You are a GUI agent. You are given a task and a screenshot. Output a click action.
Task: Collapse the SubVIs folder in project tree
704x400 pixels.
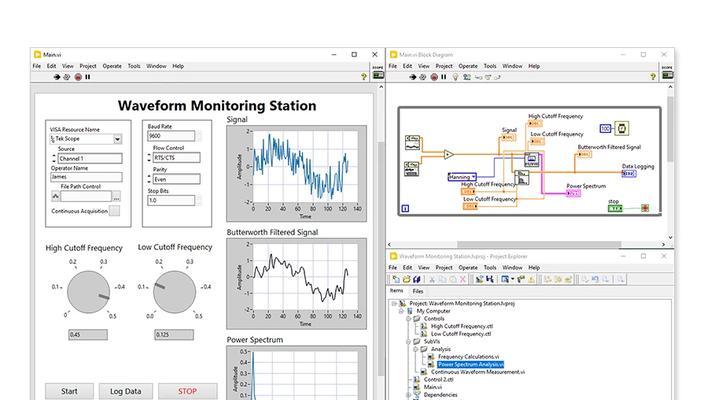pyautogui.click(x=409, y=342)
